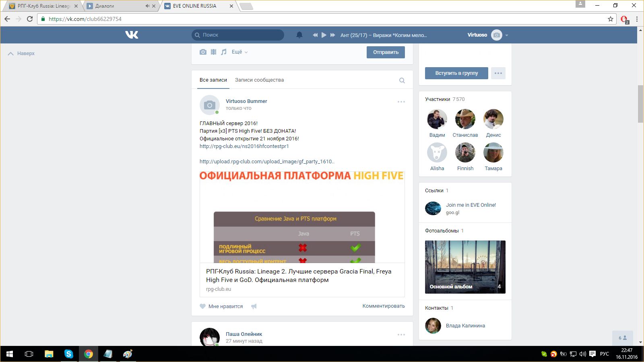Image resolution: width=644 pixels, height=362 pixels.
Task: Toggle play on the audio player
Action: click(x=324, y=35)
